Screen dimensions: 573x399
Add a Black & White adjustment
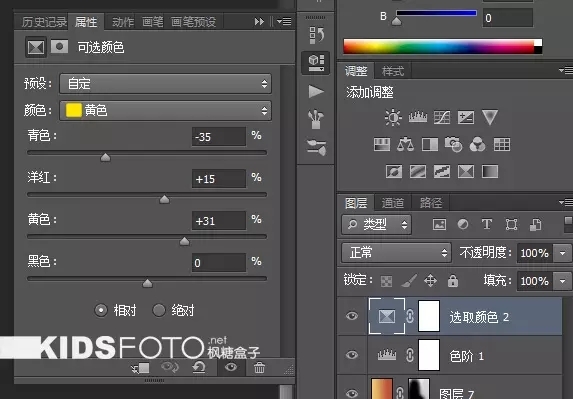click(430, 144)
